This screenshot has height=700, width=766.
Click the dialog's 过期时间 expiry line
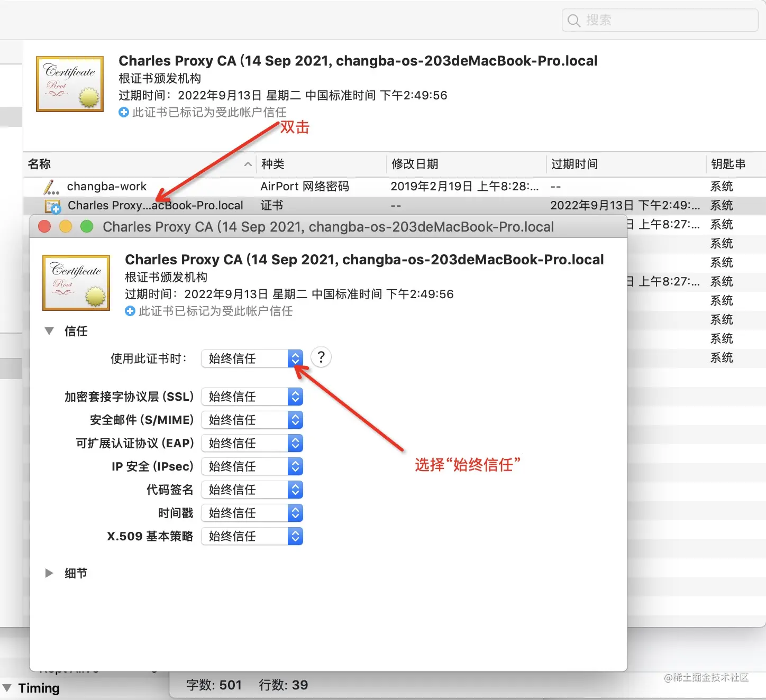point(289,294)
